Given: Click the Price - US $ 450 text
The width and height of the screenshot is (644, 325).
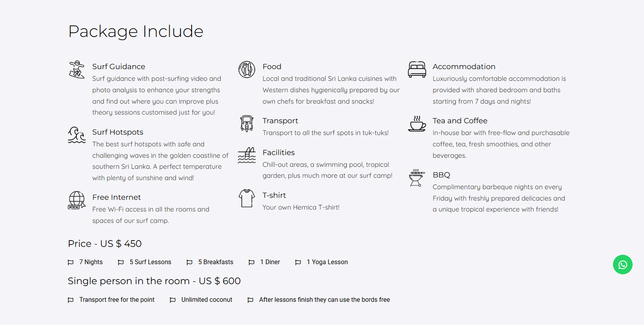Looking at the screenshot, I should pyautogui.click(x=105, y=244).
